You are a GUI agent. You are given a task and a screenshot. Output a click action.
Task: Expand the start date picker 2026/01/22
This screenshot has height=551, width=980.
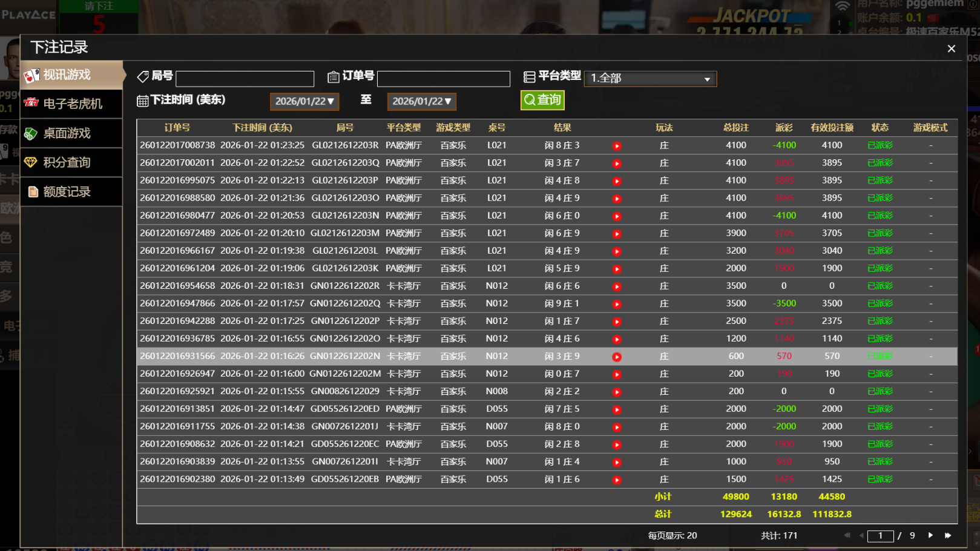point(304,102)
